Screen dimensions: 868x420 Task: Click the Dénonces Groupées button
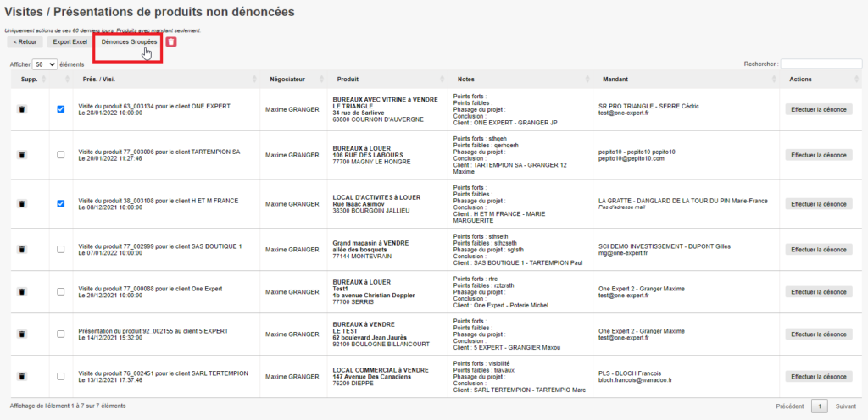129,41
